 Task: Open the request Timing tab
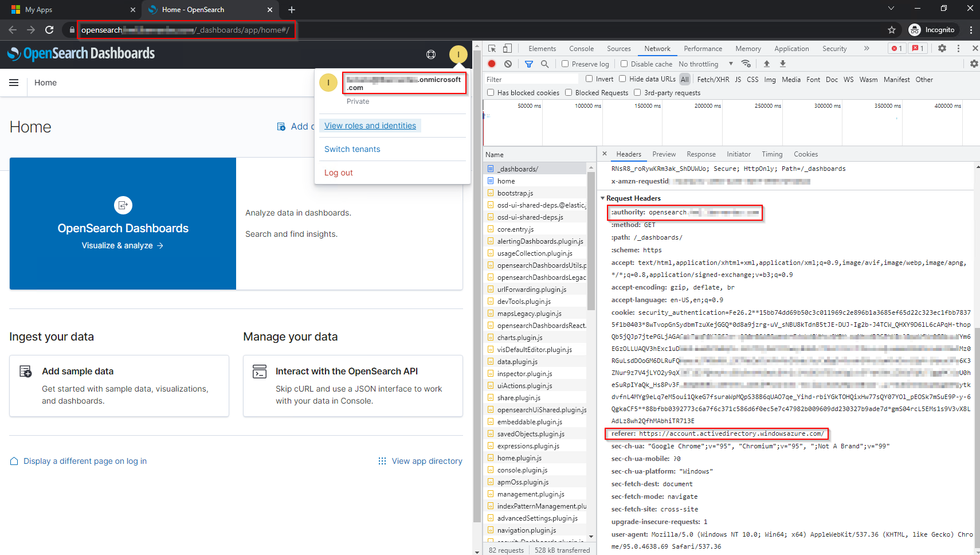772,154
